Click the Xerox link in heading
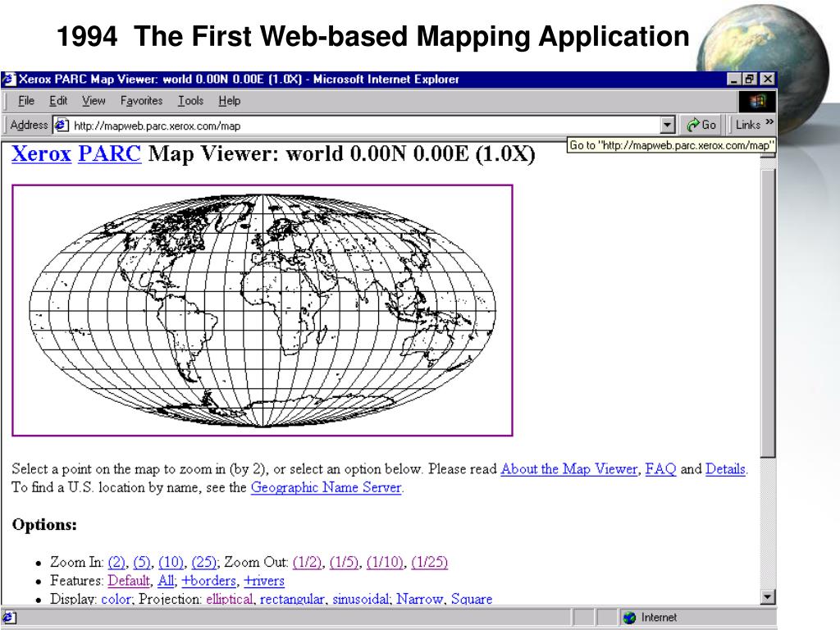 click(41, 154)
